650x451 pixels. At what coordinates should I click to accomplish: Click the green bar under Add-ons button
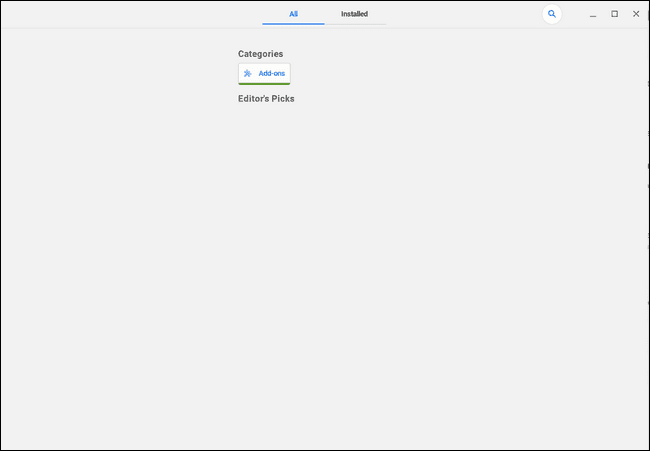(264, 84)
